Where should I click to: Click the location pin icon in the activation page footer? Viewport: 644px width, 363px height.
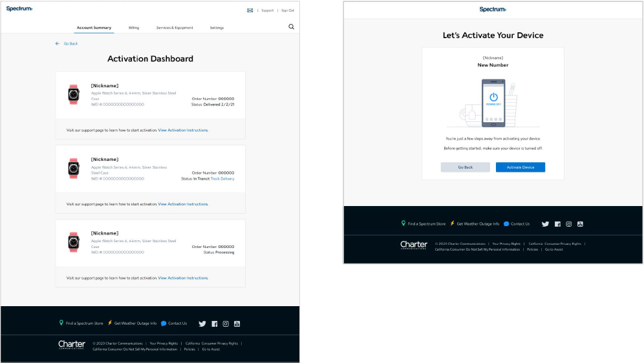point(403,223)
